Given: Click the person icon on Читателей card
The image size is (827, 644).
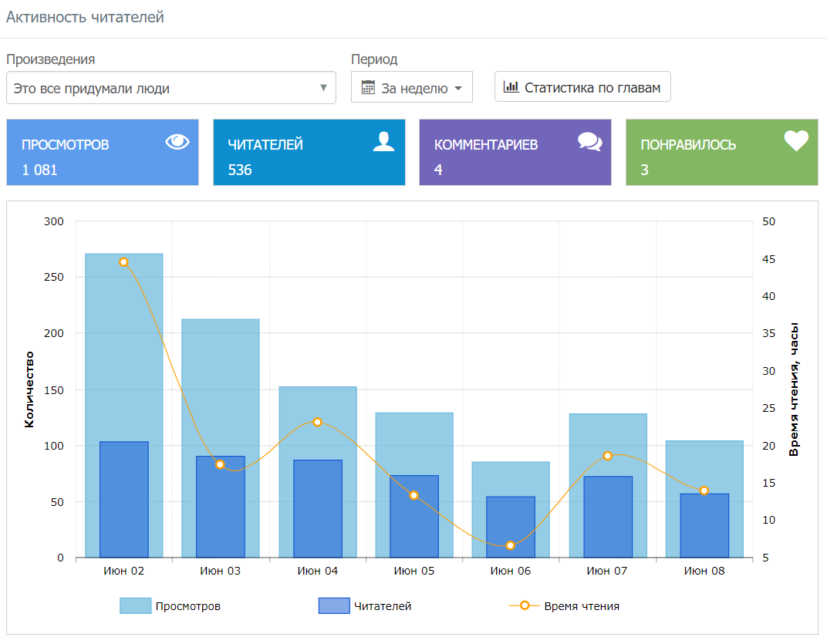Looking at the screenshot, I should pyautogui.click(x=383, y=141).
